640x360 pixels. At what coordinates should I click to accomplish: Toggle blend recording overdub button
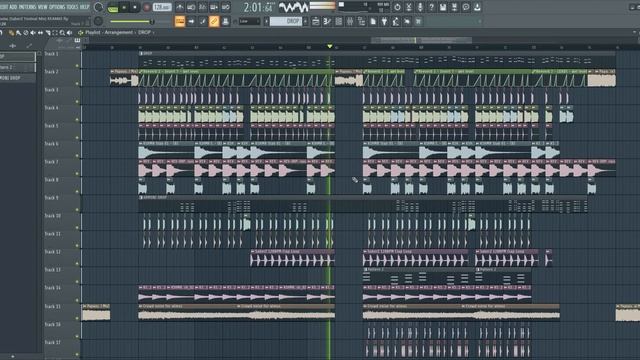coord(214,7)
